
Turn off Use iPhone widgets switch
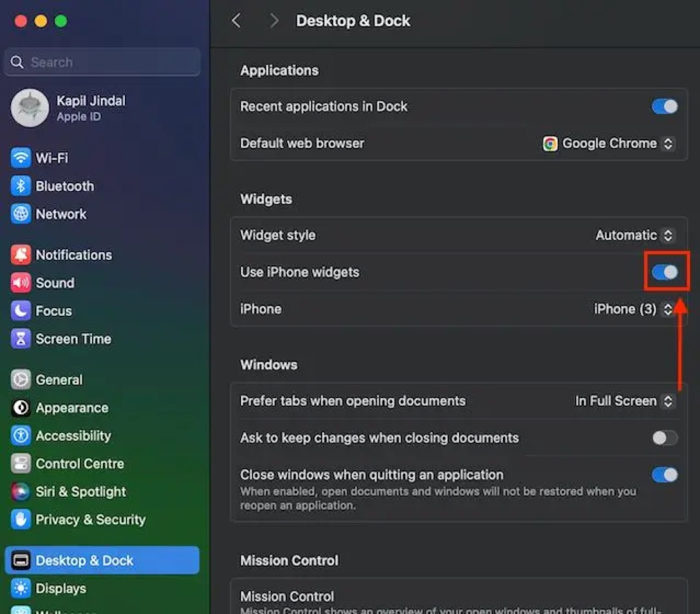pos(664,272)
